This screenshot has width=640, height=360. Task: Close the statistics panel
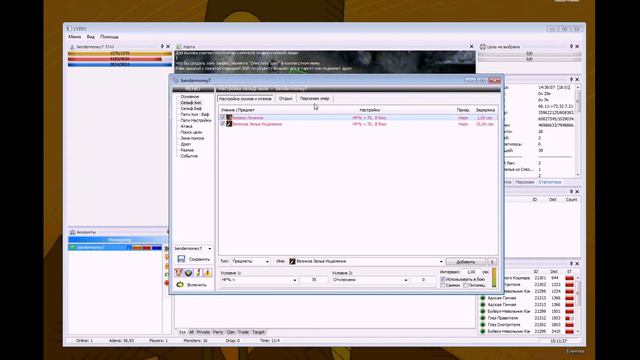(577, 79)
